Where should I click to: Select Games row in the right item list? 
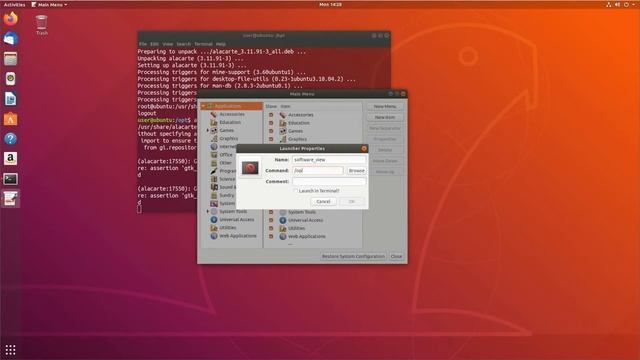296,131
